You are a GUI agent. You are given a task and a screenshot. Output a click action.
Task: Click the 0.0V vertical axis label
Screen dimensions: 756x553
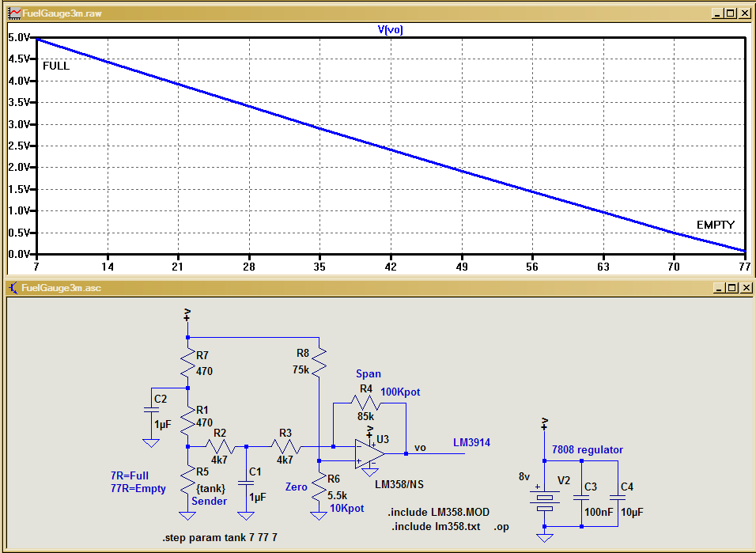[x=19, y=254]
